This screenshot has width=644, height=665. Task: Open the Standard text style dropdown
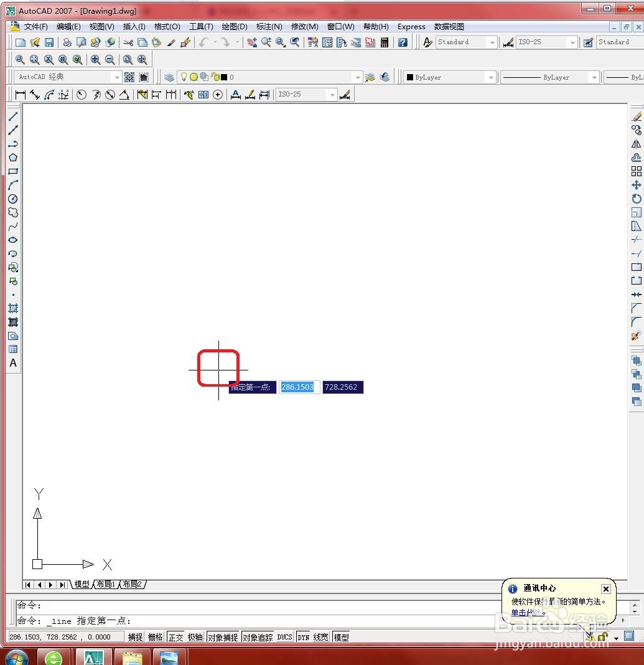492,42
